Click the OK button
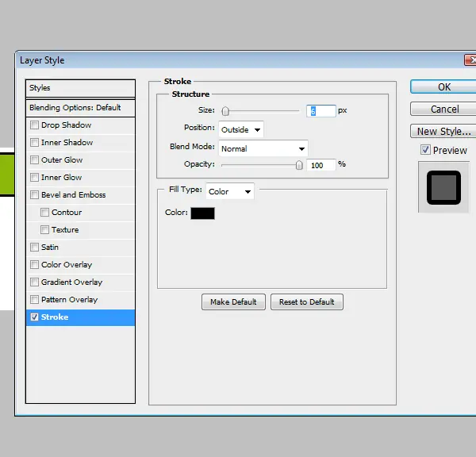Screen dimensions: 476x457 (x=443, y=87)
